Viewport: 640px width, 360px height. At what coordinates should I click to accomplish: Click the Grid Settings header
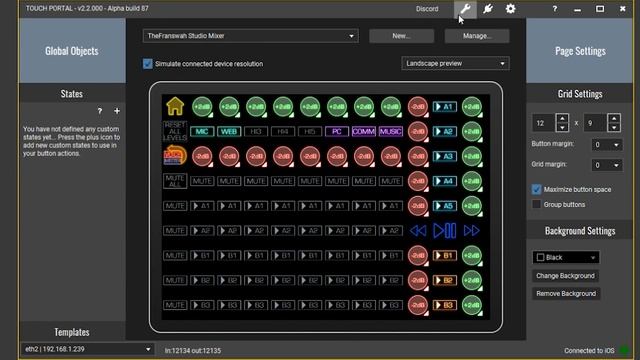tap(580, 94)
